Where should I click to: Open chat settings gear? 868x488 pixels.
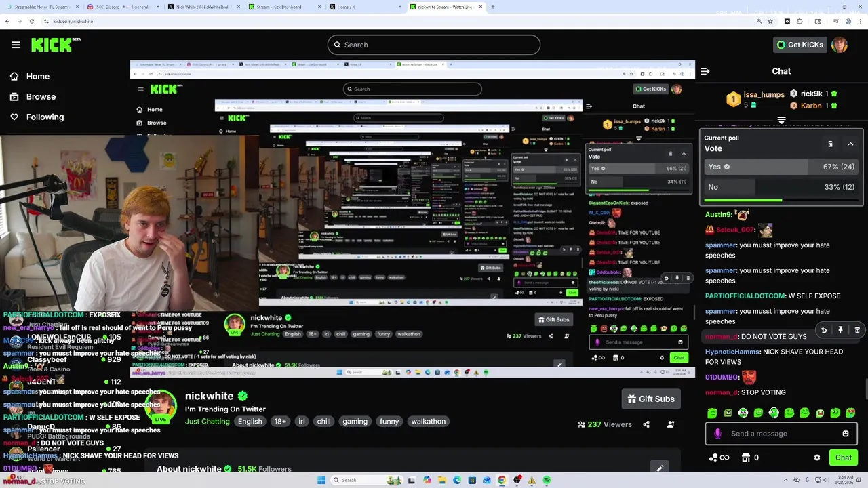[x=817, y=457]
